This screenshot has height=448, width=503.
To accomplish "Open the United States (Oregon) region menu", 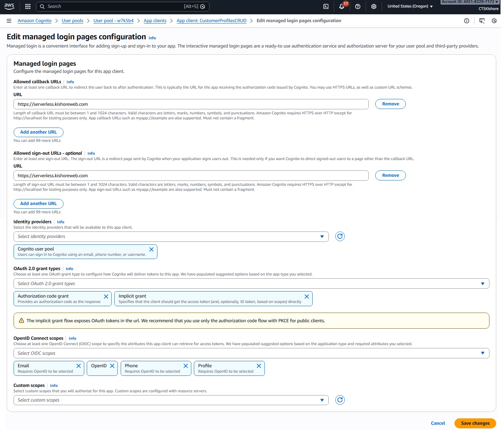I will click(410, 6).
